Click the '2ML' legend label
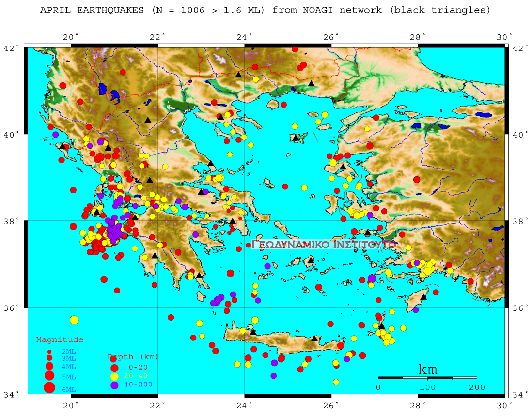532x416 pixels. [68, 352]
